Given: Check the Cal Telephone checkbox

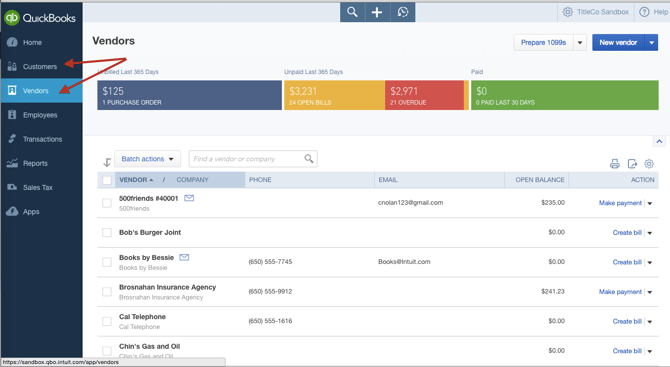Looking at the screenshot, I should tap(107, 321).
